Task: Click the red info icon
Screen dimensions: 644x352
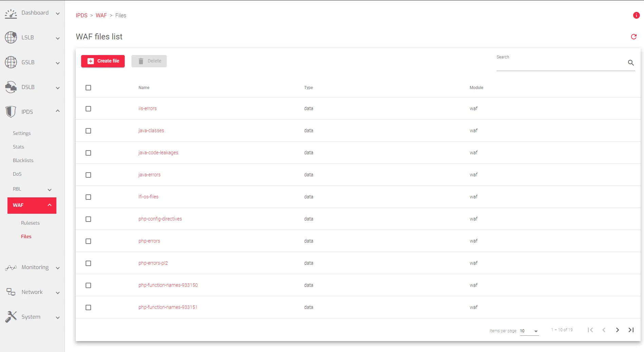Action: click(x=636, y=15)
